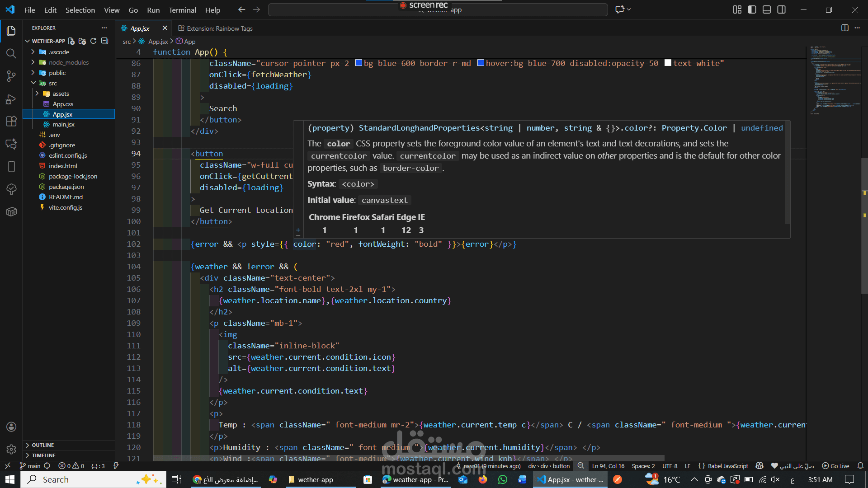Open the Source Control view
The image size is (868, 488).
click(11, 76)
